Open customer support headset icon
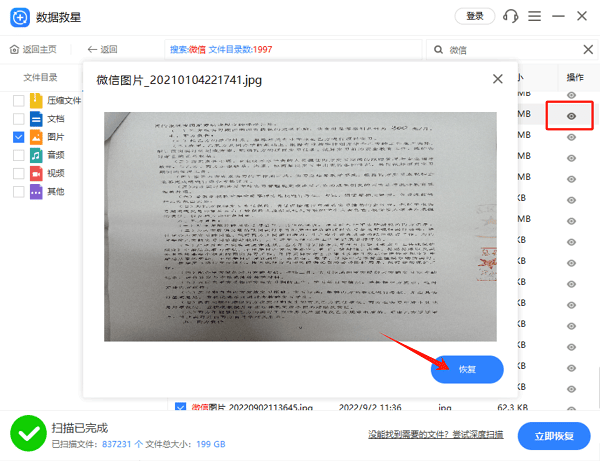This screenshot has height=461, width=600. click(511, 16)
